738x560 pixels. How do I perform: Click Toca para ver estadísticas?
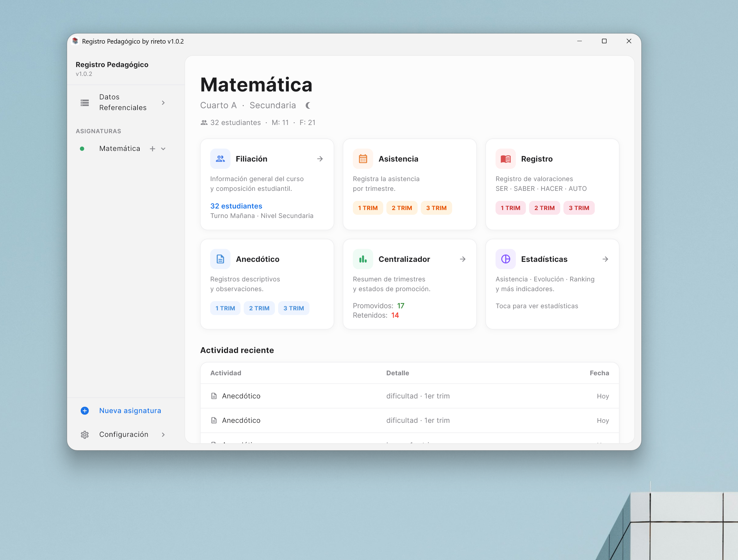coord(537,306)
